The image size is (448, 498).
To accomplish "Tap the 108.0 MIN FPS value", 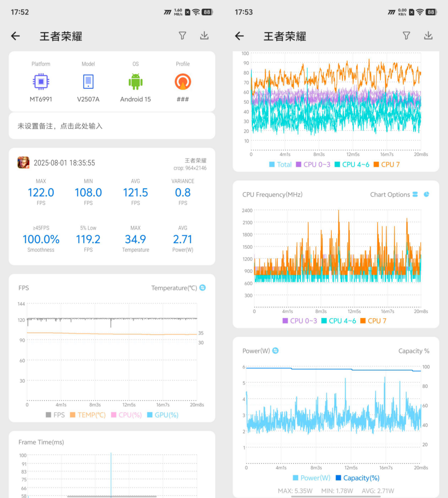I will pyautogui.click(x=88, y=192).
